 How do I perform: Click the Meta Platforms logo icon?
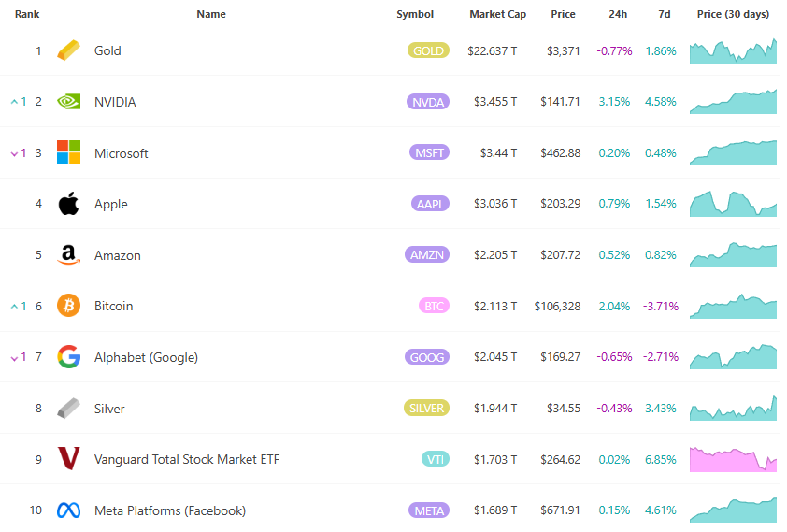69,510
